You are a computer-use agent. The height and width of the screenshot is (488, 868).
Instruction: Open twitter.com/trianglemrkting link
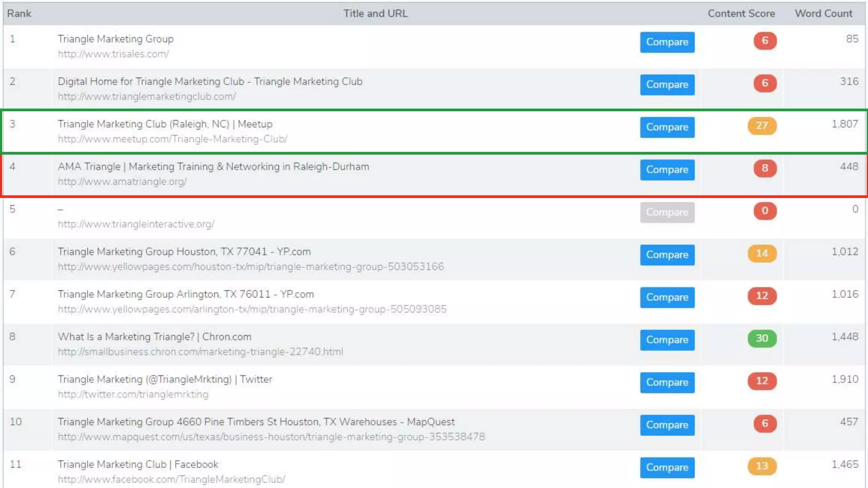133,394
